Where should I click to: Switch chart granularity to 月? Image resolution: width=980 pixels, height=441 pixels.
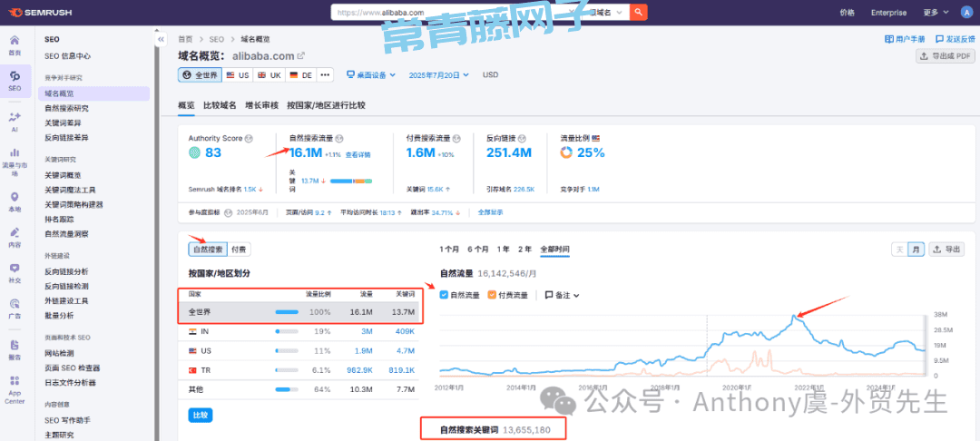click(916, 250)
